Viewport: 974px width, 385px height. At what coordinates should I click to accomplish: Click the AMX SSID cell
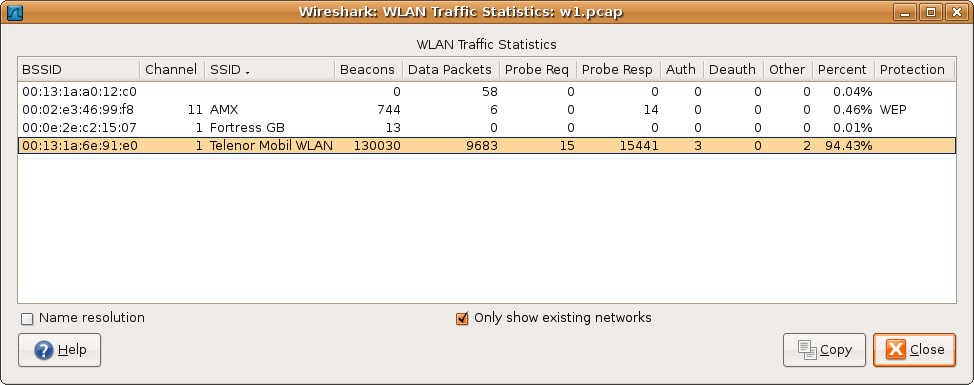(x=224, y=110)
